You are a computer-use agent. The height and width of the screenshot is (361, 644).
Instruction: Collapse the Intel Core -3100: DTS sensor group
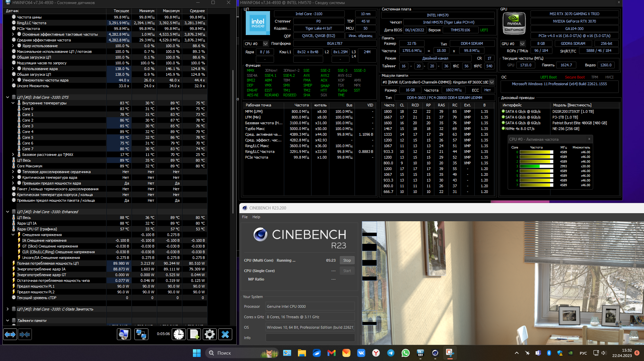click(7, 97)
